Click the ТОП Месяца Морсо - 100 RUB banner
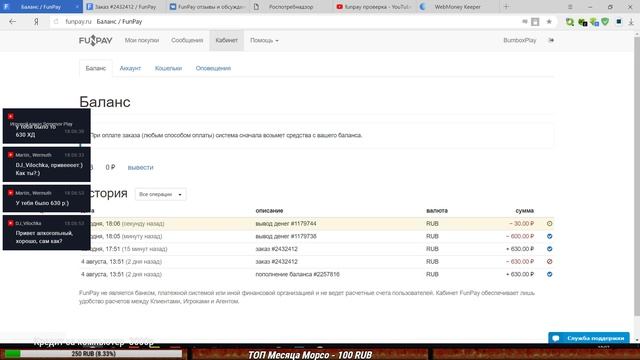Screen dimensions: 640x360 (310, 354)
